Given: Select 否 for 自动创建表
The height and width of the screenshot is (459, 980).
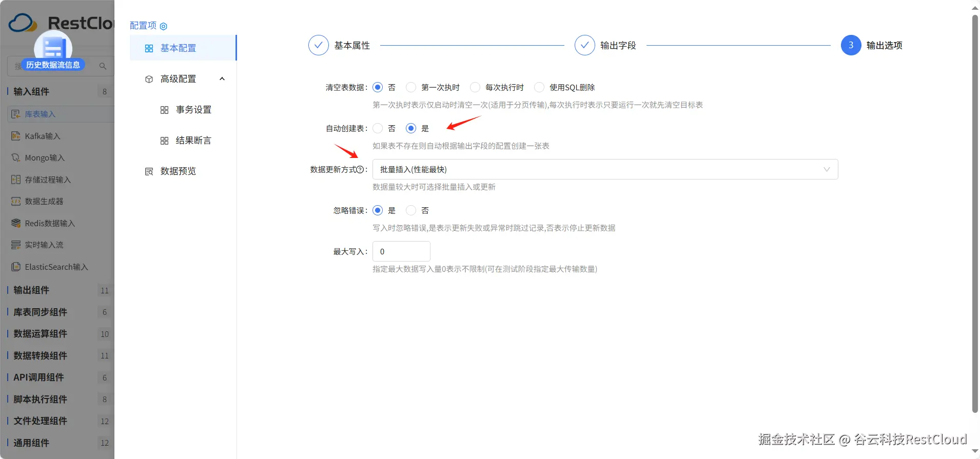Looking at the screenshot, I should pos(378,128).
